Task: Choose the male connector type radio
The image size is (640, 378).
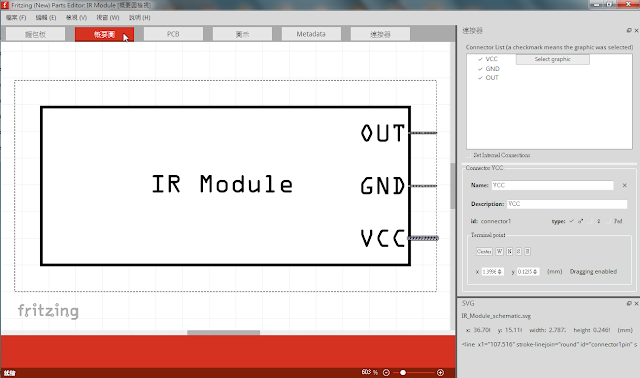Action: click(x=572, y=221)
